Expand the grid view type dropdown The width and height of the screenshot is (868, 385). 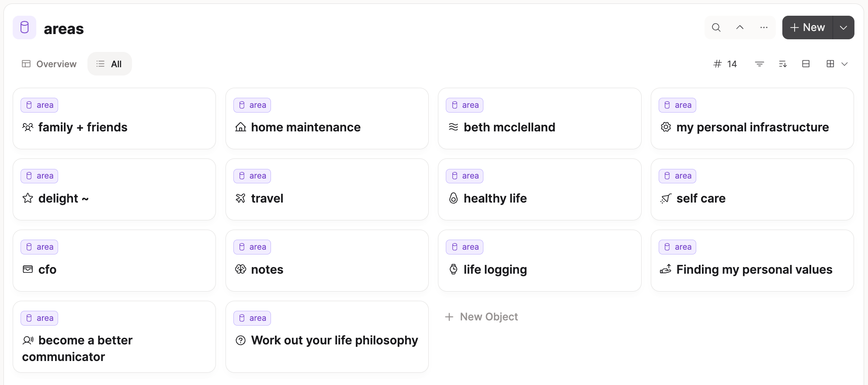coord(837,64)
